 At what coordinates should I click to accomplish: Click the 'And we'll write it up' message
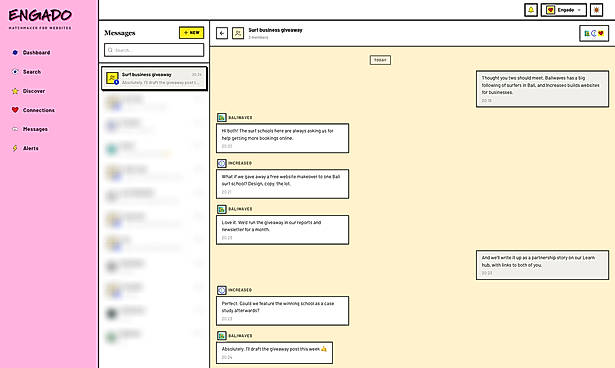click(x=542, y=265)
